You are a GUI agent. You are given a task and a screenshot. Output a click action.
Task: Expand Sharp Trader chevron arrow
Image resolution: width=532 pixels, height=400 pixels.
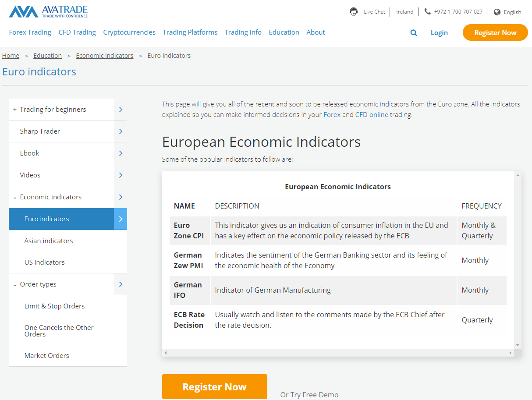(121, 131)
